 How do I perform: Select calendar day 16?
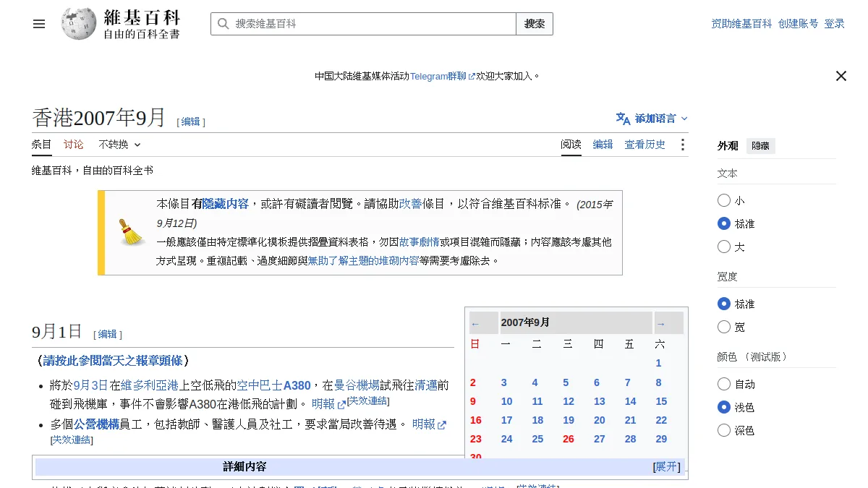(x=475, y=420)
